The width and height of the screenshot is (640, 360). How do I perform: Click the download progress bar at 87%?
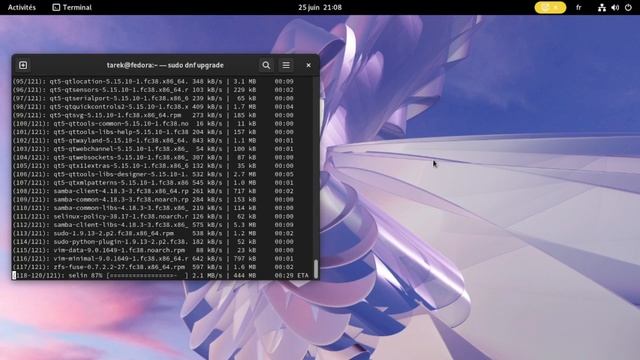pyautogui.click(x=148, y=276)
